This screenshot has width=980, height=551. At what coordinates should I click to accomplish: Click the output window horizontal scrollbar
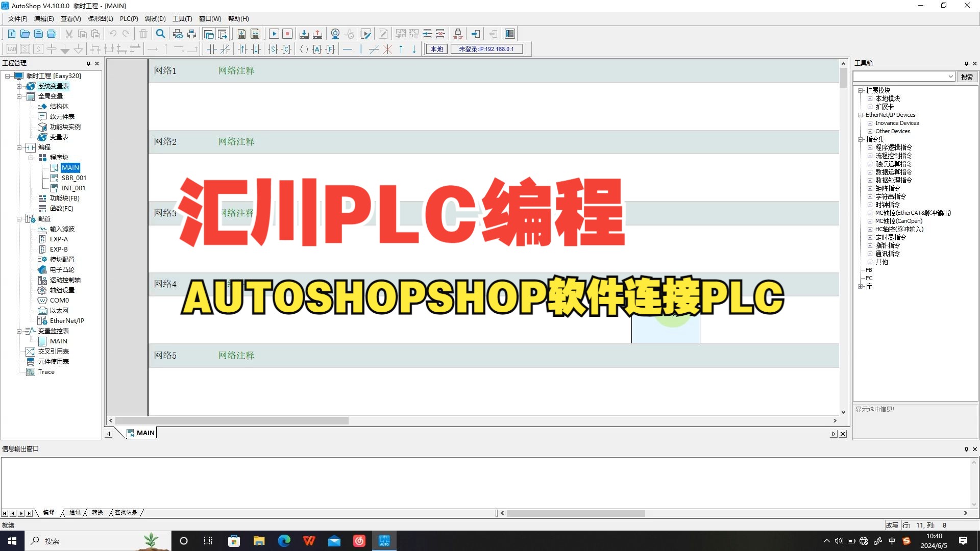click(x=576, y=513)
